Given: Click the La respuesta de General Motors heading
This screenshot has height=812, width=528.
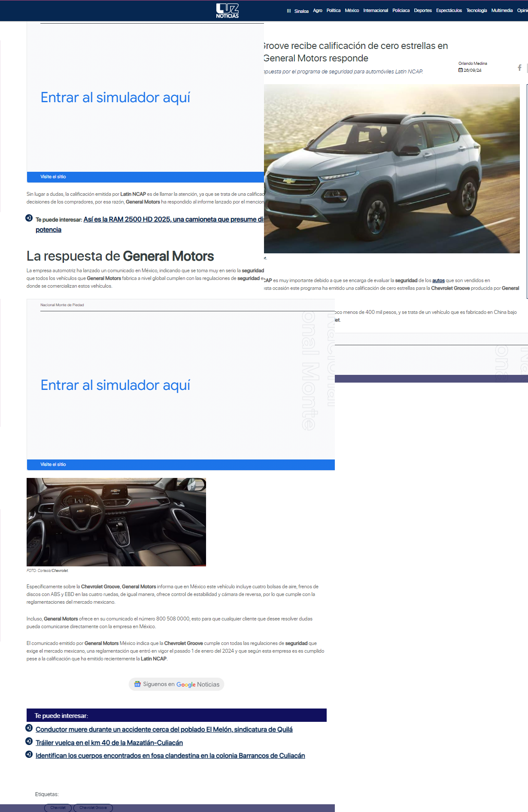Looking at the screenshot, I should coord(120,256).
